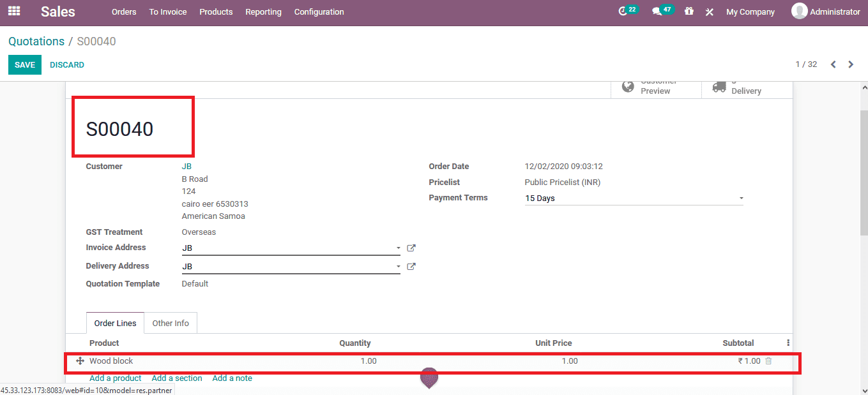Open Delivery Address external link icon
The width and height of the screenshot is (868, 395).
click(411, 267)
